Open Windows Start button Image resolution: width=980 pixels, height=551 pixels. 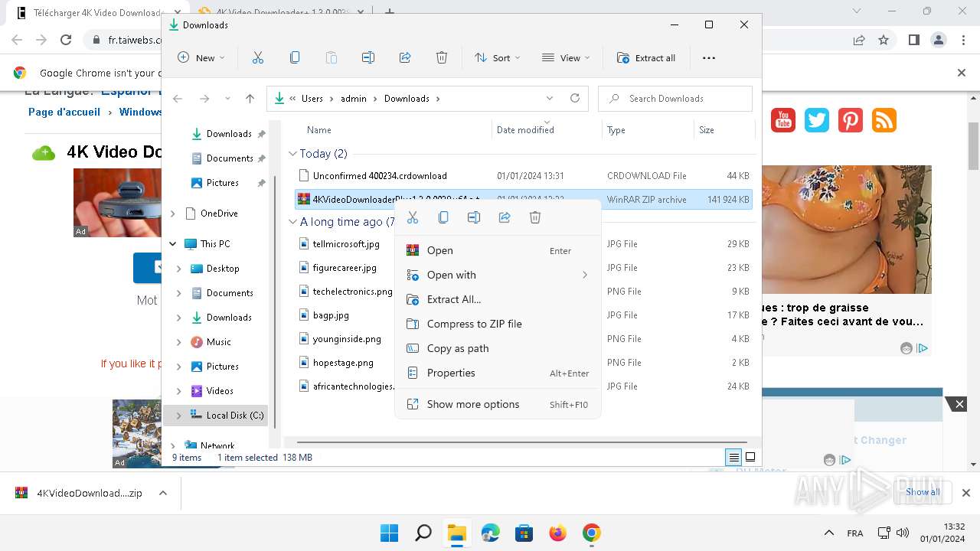coord(390,533)
